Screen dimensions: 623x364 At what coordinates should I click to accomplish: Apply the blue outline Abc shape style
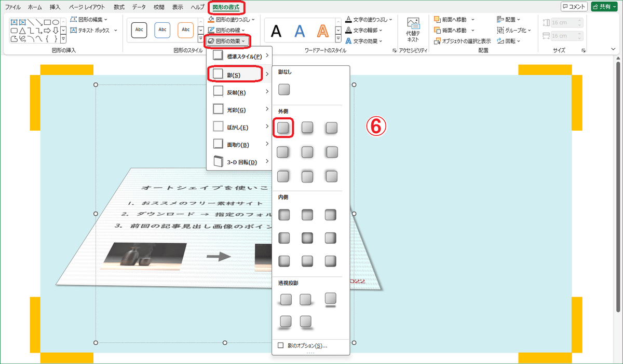pos(162,30)
